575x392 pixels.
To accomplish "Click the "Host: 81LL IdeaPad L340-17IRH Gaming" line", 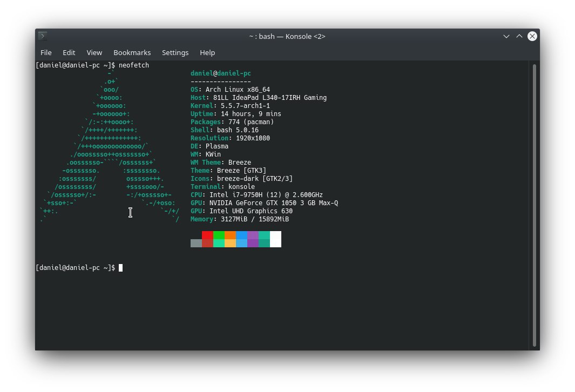I will point(259,98).
